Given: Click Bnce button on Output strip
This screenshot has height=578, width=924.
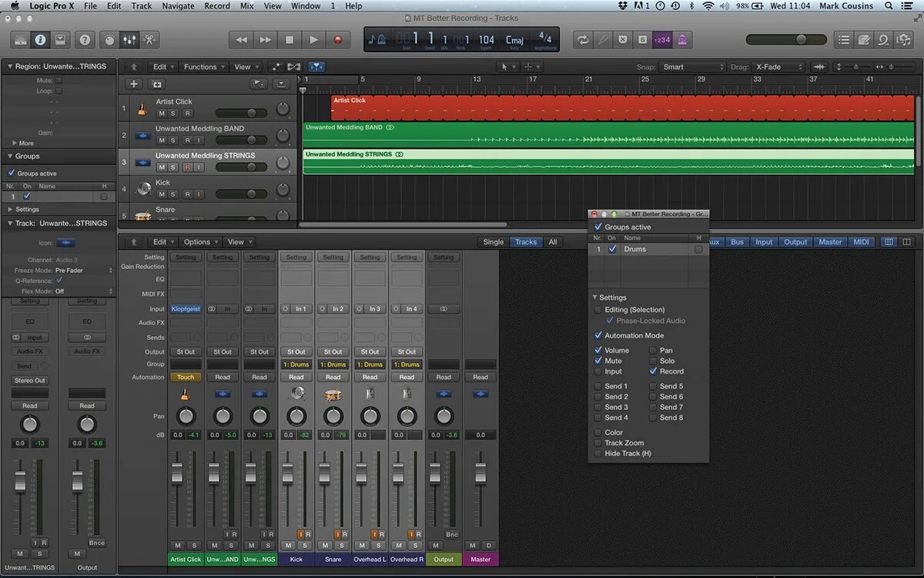Looking at the screenshot, I should (x=452, y=534).
